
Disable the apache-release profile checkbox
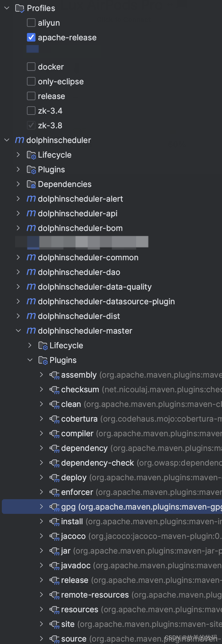[x=31, y=37]
